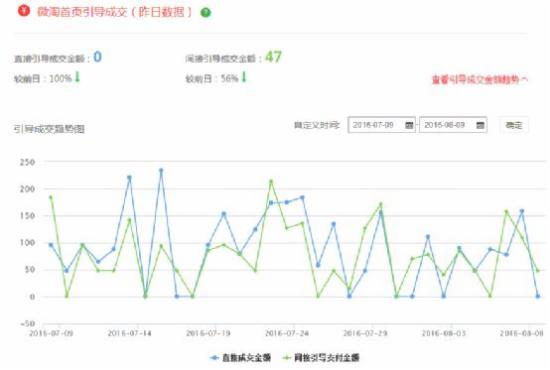550x370 pixels.
Task: Click the end date field 2016-08-09
Action: [453, 125]
